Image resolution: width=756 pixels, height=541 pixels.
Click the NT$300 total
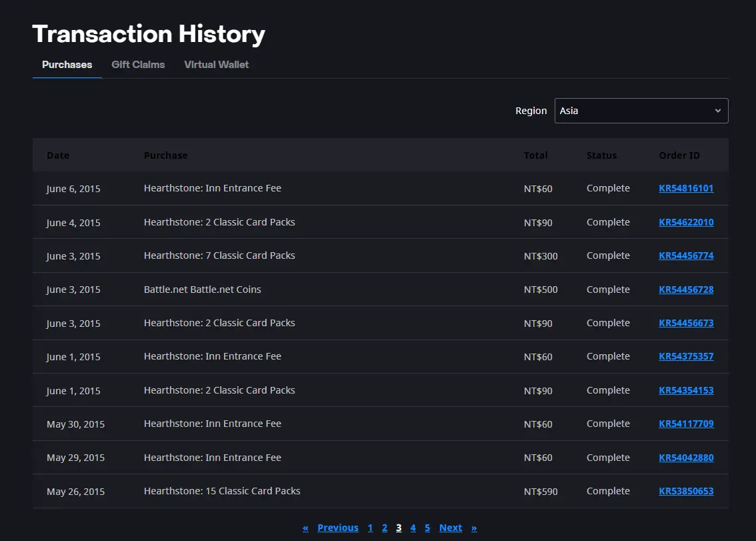(x=541, y=256)
